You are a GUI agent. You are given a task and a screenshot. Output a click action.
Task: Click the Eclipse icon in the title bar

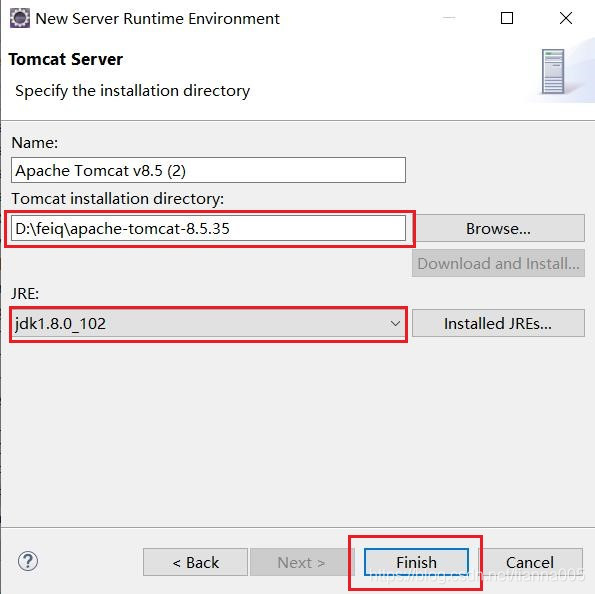pyautogui.click(x=20, y=18)
